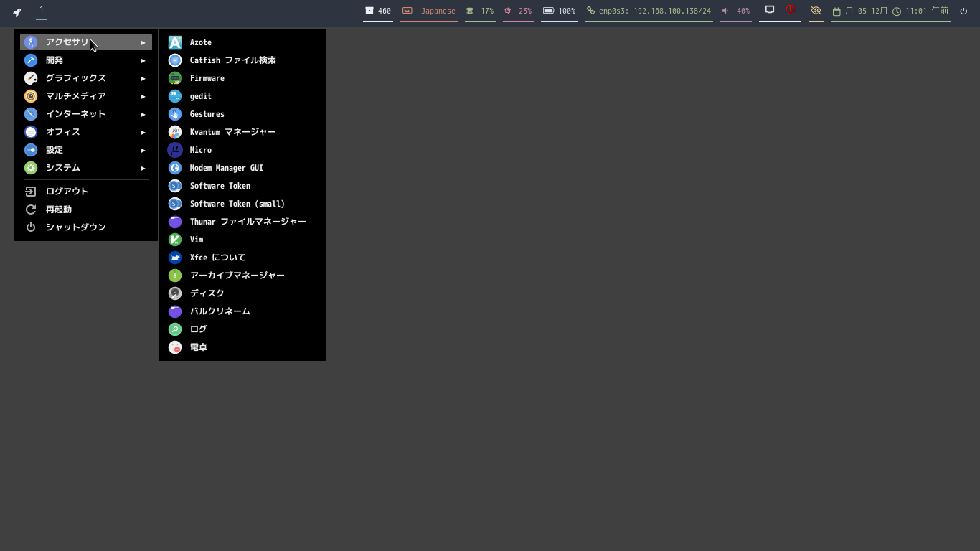
Task: Choose ログアウト to log out
Action: tap(86, 192)
